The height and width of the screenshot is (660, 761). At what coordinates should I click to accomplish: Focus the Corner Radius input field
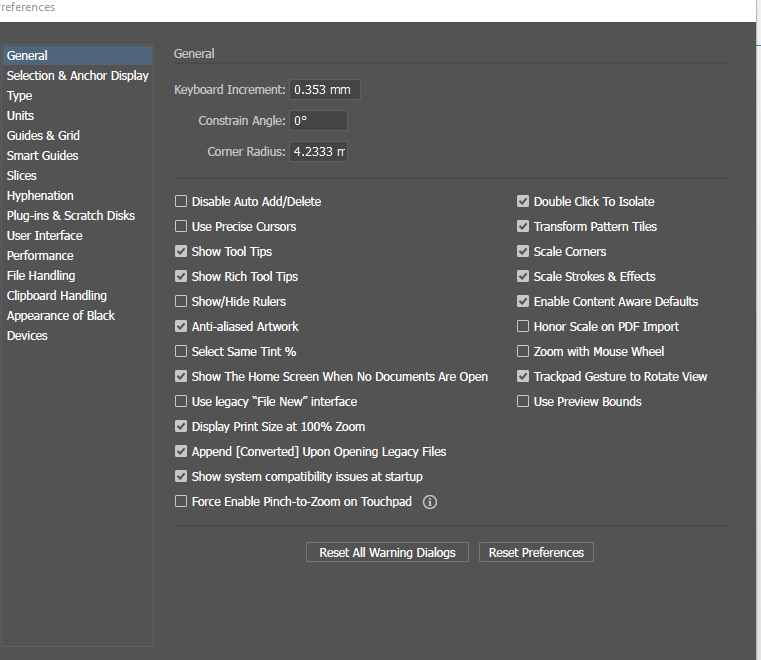point(318,152)
